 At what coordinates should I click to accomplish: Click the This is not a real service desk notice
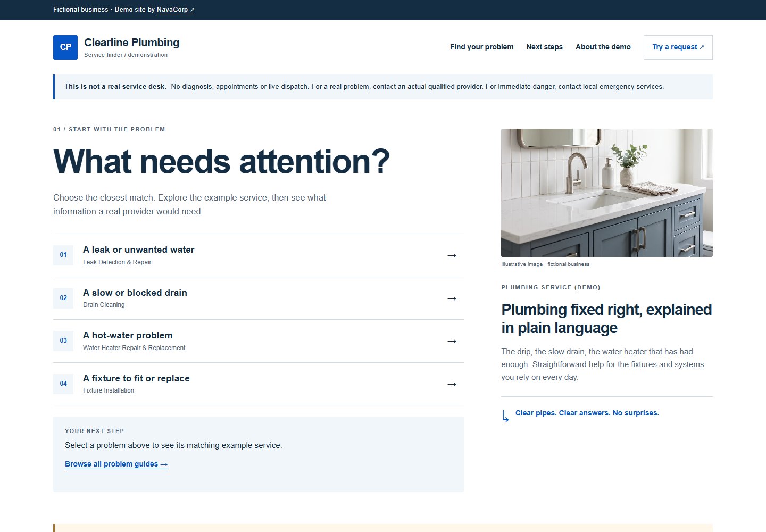click(x=383, y=87)
